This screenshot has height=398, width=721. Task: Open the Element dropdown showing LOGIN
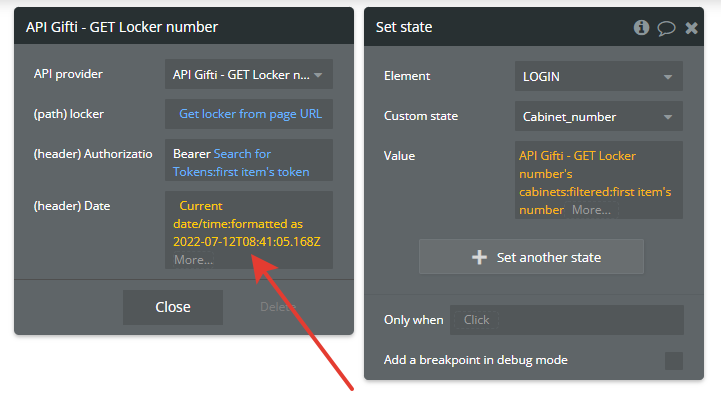598,76
